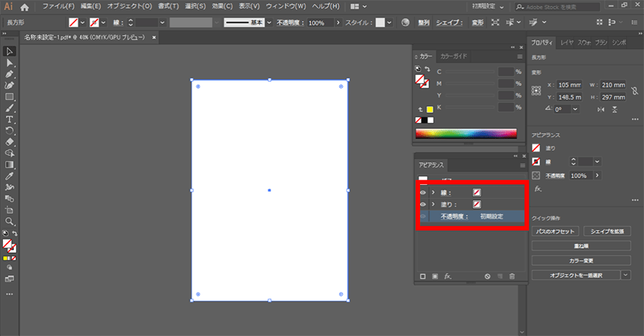Click the カラー変更 button
644x336 pixels.
581,260
